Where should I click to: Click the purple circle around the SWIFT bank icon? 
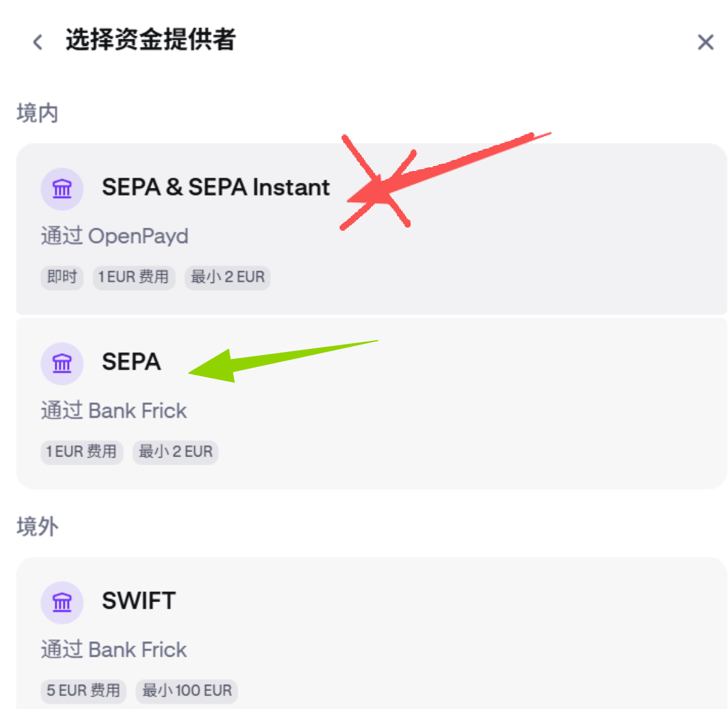coord(62,602)
